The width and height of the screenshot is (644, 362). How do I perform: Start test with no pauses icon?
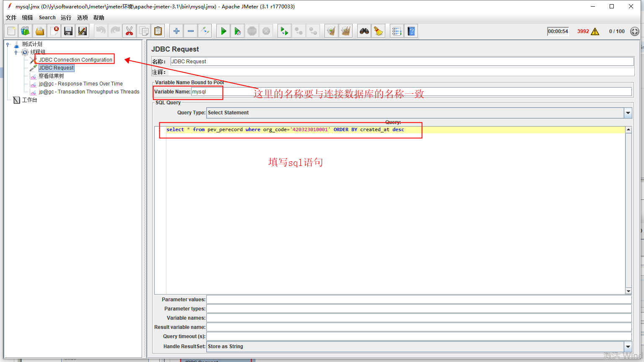point(238,31)
